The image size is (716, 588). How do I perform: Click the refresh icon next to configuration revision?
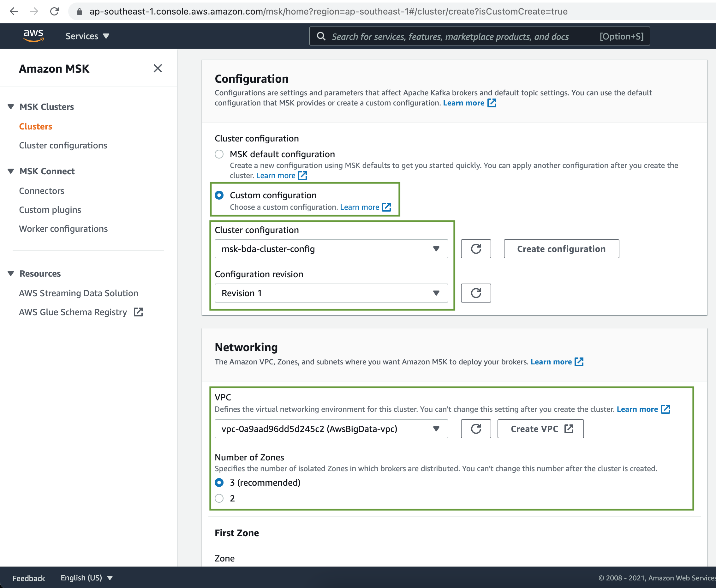(x=475, y=292)
